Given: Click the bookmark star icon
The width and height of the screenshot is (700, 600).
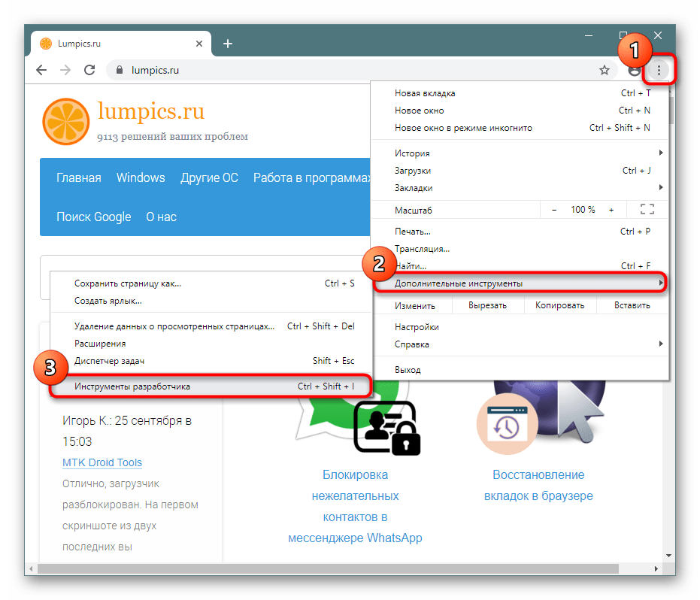Looking at the screenshot, I should click(x=604, y=70).
